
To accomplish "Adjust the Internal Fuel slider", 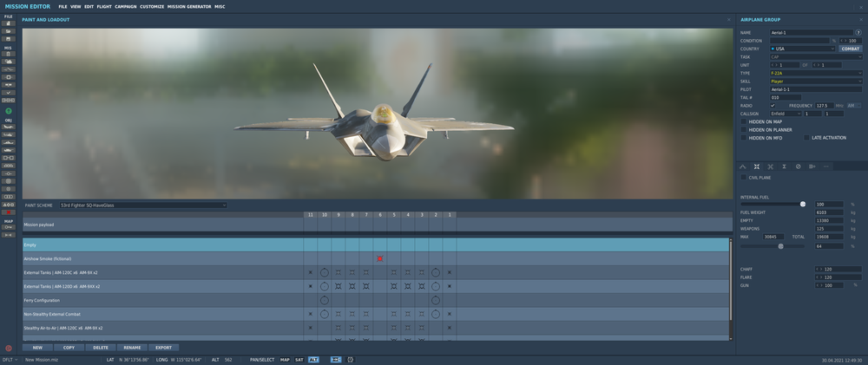I will [773, 204].
